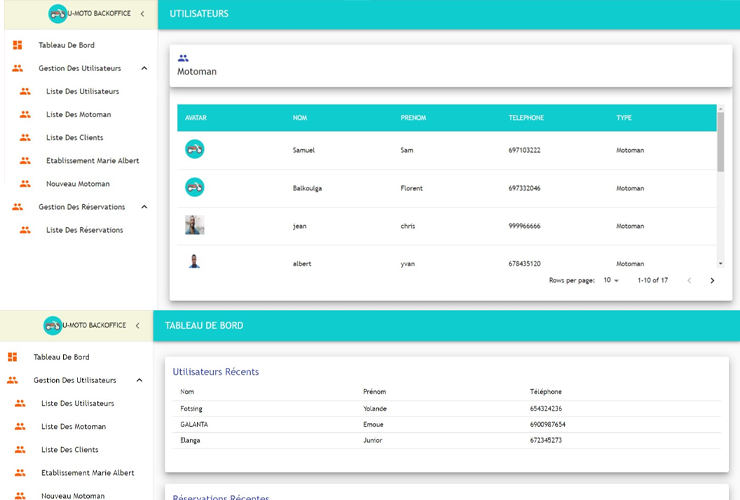The image size is (740, 500).
Task: Click Samuel's moto avatar icon
Action: (x=194, y=149)
